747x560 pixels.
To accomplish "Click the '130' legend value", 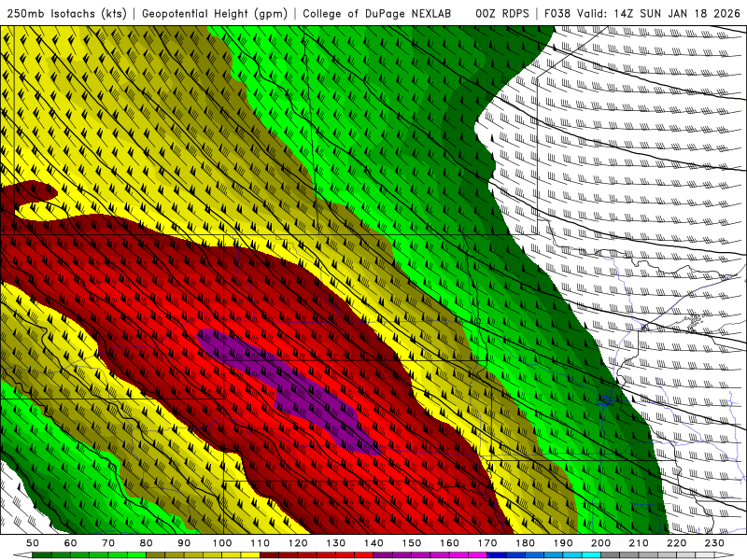I will point(336,543).
